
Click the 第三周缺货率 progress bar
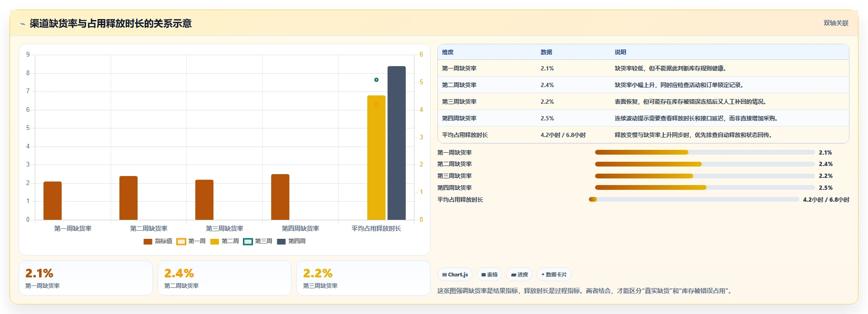(705, 176)
